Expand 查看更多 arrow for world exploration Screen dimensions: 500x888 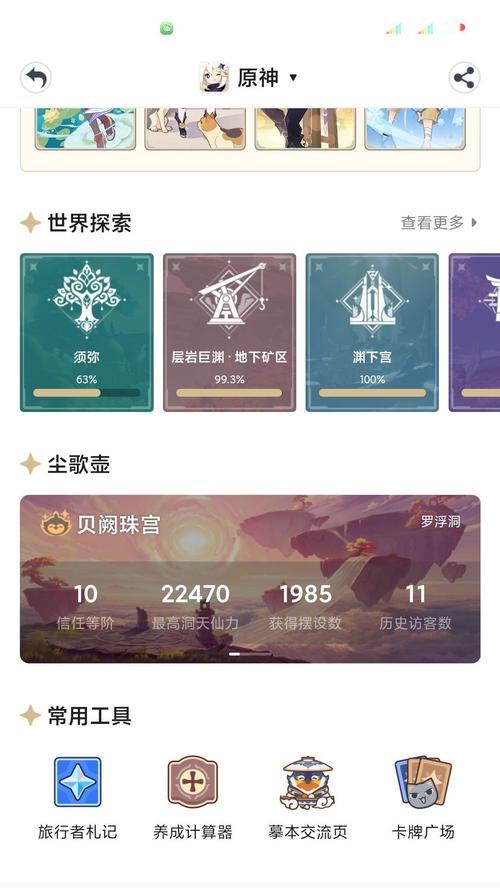[475, 223]
